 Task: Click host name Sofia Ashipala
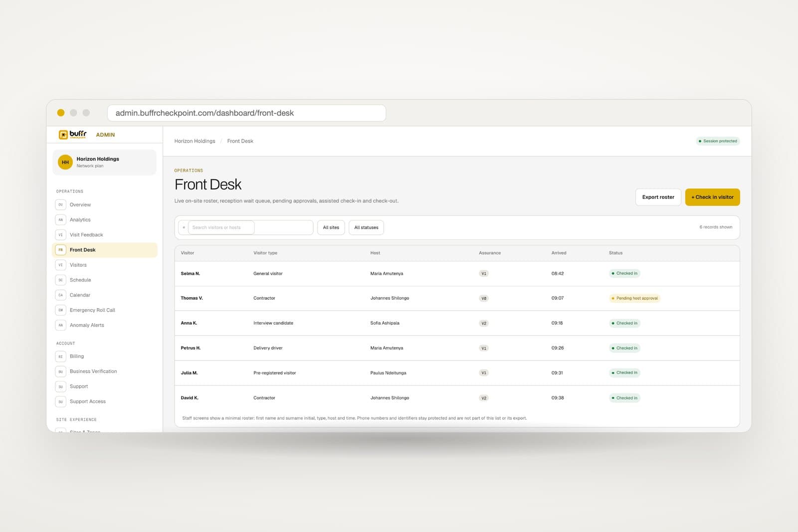pyautogui.click(x=385, y=323)
